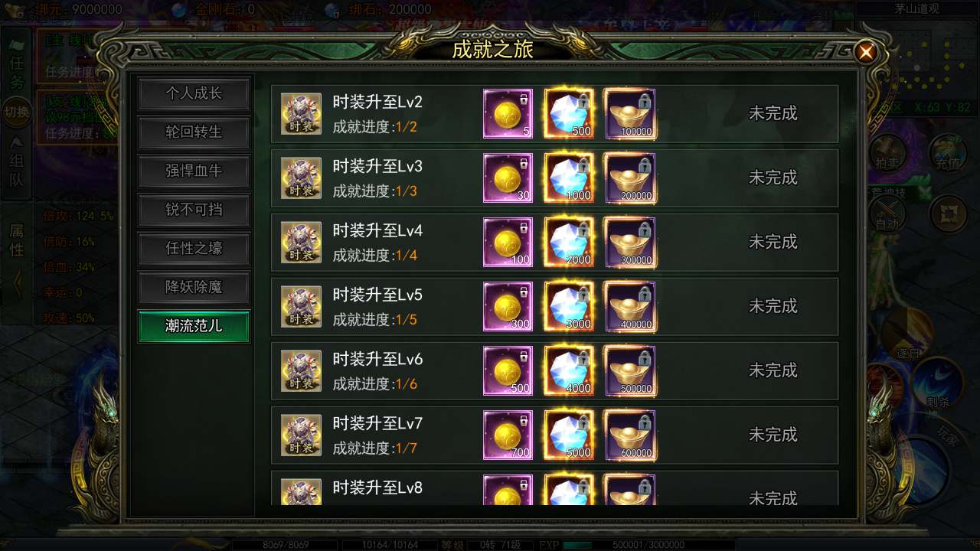Click the gold coin reward in Lv2 row
Image resolution: width=980 pixels, height=551 pixels.
coord(508,114)
